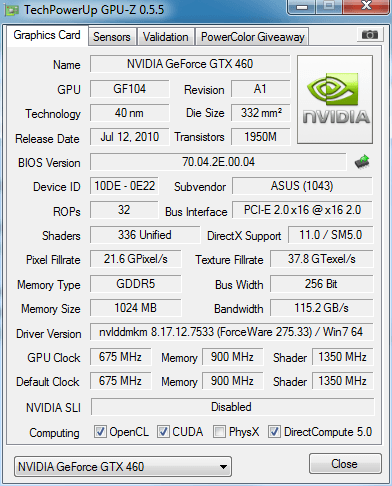Click the Name field showing GTX 460
The width and height of the screenshot is (392, 486).
tap(190, 64)
